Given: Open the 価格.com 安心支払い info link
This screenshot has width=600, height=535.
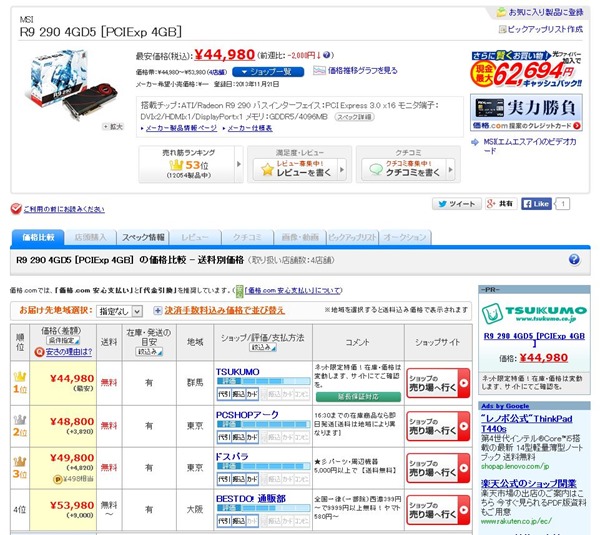Looking at the screenshot, I should click(293, 290).
